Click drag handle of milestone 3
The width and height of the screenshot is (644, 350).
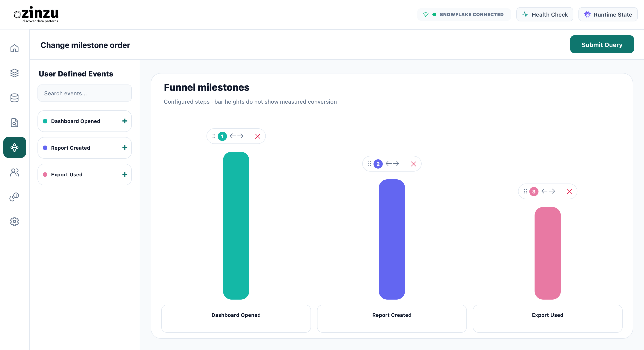pyautogui.click(x=525, y=191)
